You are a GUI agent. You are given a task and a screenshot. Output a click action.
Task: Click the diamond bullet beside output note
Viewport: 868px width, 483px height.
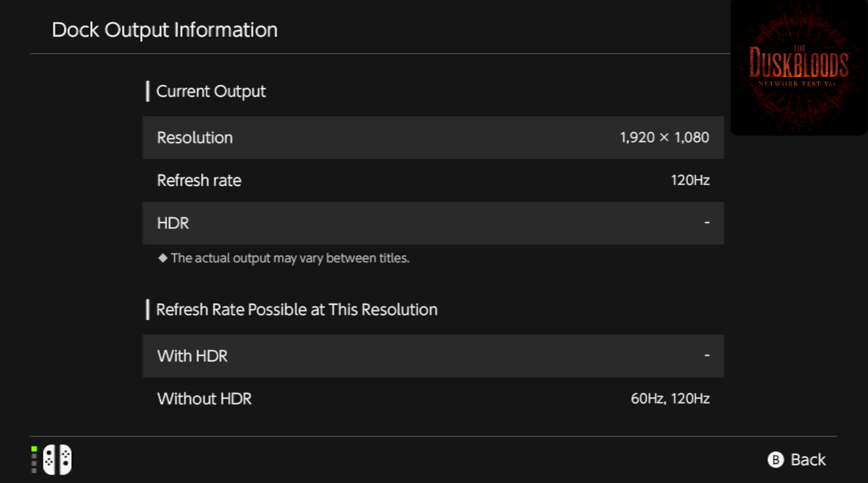163,258
